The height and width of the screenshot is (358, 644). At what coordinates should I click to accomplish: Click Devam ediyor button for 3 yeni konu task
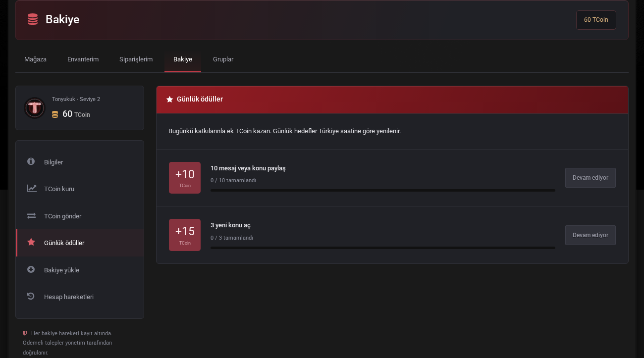coord(590,235)
